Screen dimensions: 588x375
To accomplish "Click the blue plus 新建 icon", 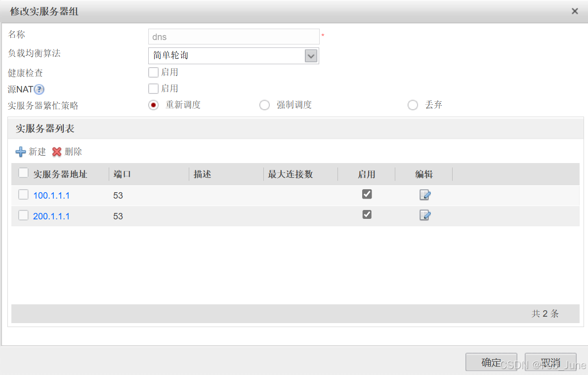I will [x=21, y=152].
